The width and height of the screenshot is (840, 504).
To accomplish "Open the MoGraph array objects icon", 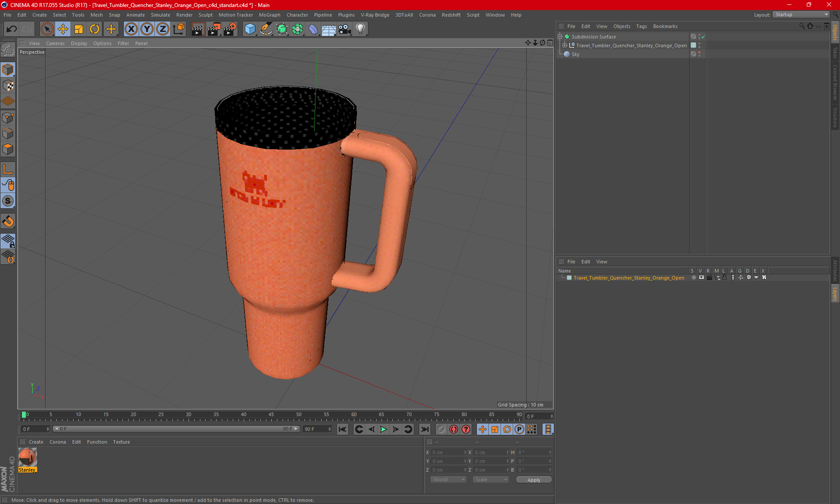I will [x=297, y=29].
